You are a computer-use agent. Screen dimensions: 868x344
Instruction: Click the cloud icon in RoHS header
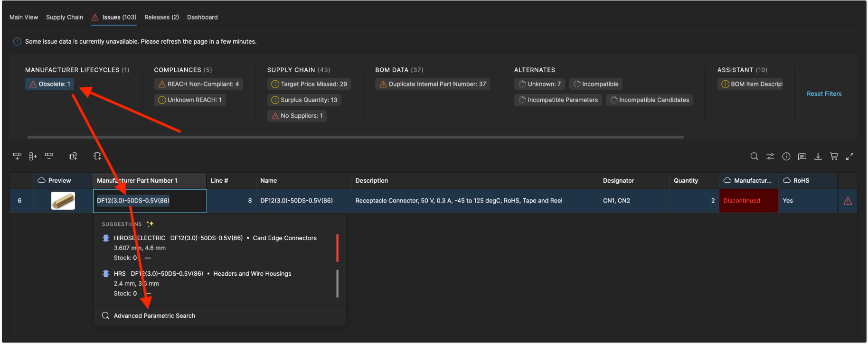point(787,180)
